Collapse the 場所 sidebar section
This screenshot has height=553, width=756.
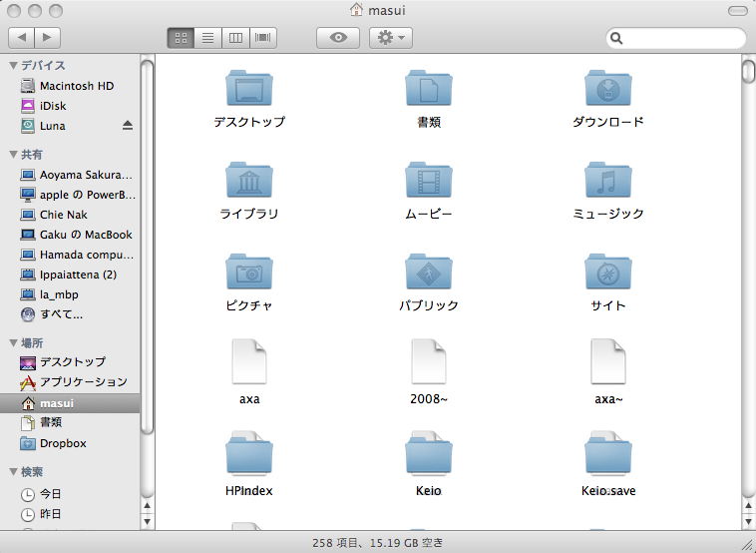[x=14, y=343]
